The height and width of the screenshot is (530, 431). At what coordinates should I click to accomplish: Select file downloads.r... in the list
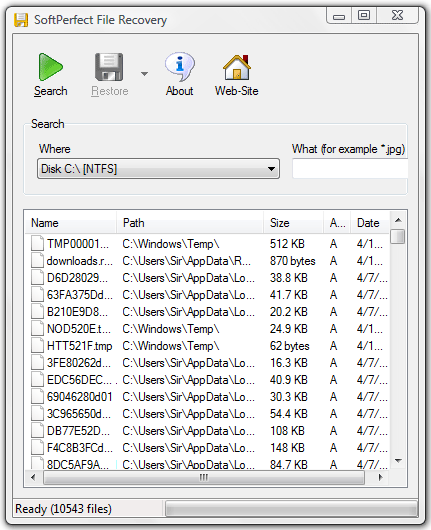79,261
